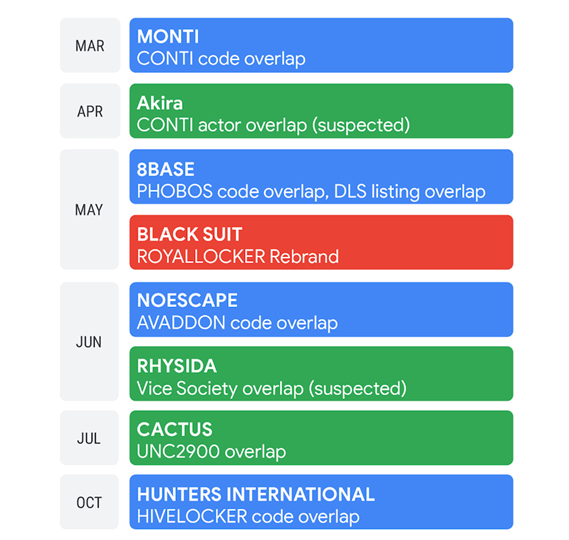
Task: Click 'Vice Society overlap (suspected)' text
Action: point(272,389)
